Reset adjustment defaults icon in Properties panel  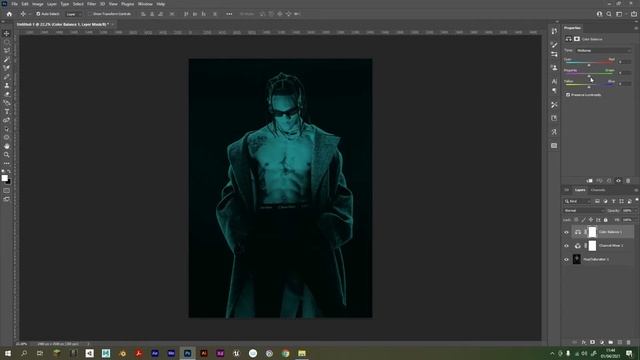tap(609, 180)
